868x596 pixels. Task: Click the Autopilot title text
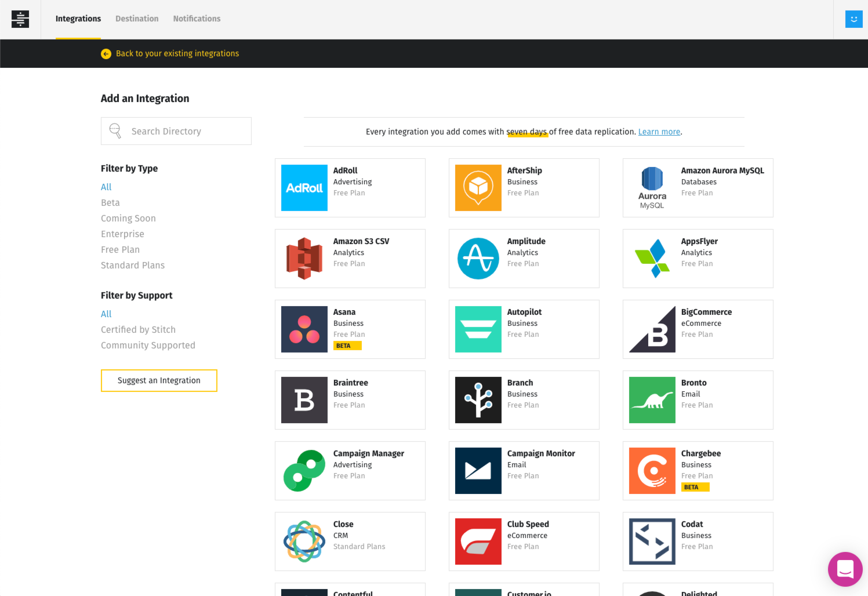524,312
